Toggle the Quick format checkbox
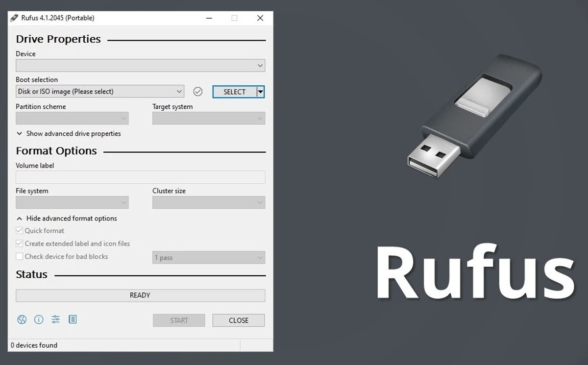This screenshot has width=588, height=365. (20, 231)
